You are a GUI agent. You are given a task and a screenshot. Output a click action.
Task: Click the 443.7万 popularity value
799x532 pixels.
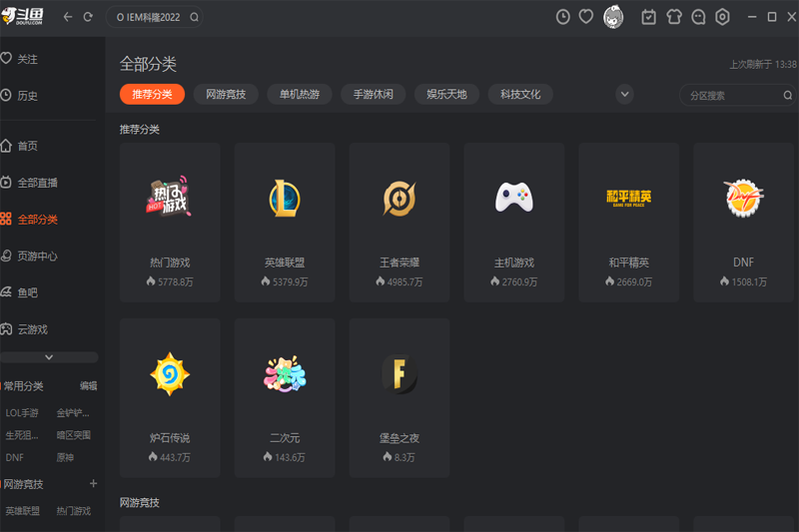click(175, 457)
